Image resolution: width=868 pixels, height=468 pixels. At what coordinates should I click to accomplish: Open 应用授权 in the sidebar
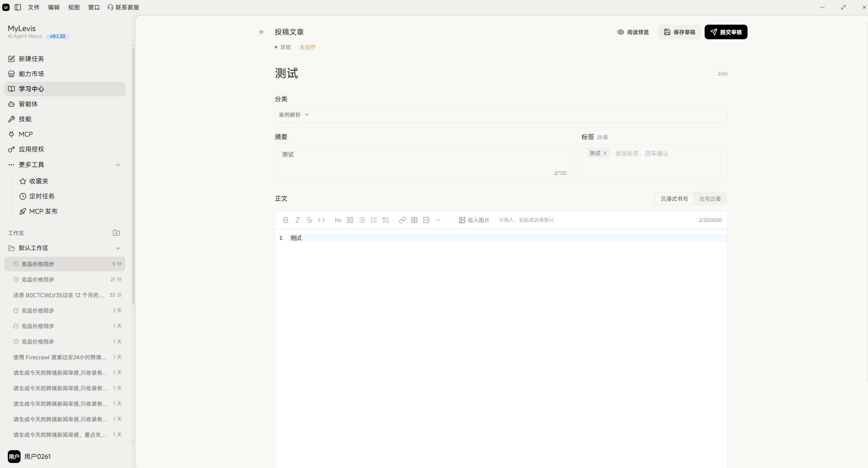coord(65,149)
